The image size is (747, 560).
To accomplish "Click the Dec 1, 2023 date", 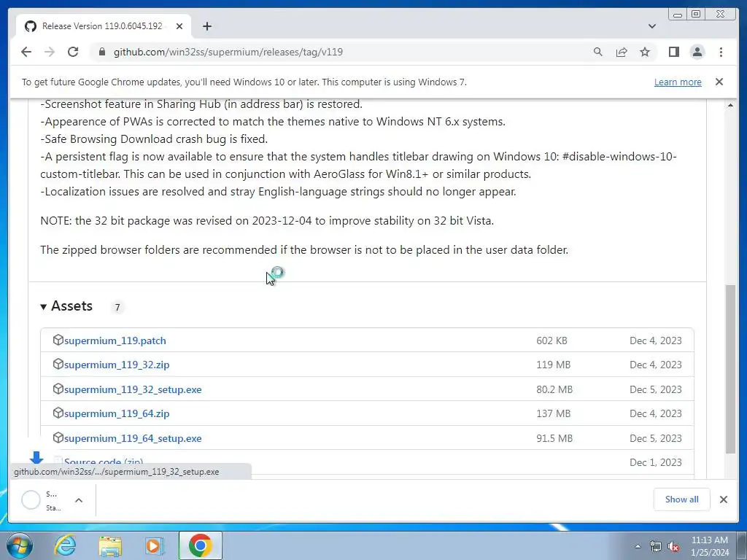I will (656, 462).
